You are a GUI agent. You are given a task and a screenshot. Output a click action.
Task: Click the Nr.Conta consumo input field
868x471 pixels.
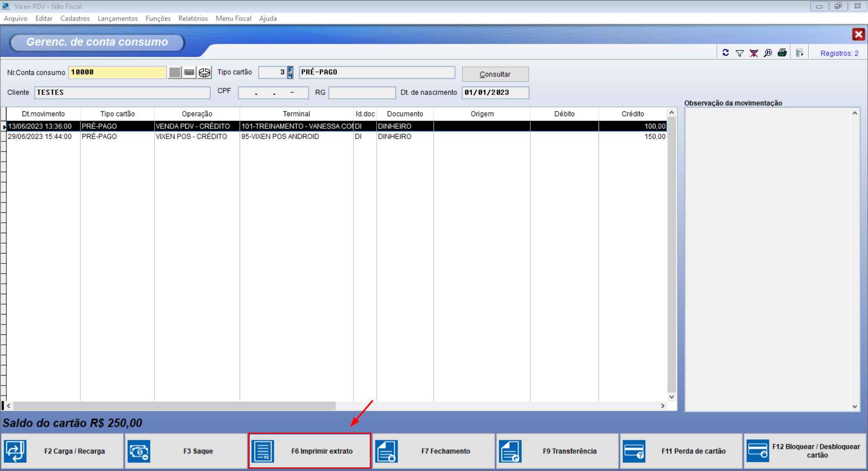(117, 72)
